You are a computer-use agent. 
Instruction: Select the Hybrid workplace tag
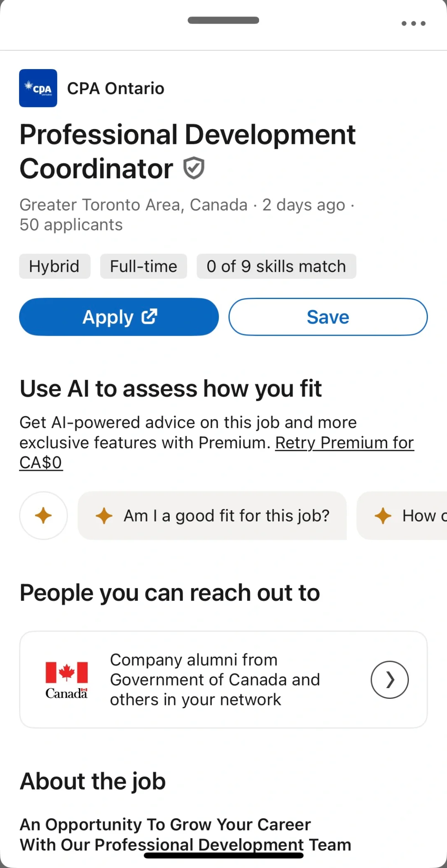(x=54, y=266)
